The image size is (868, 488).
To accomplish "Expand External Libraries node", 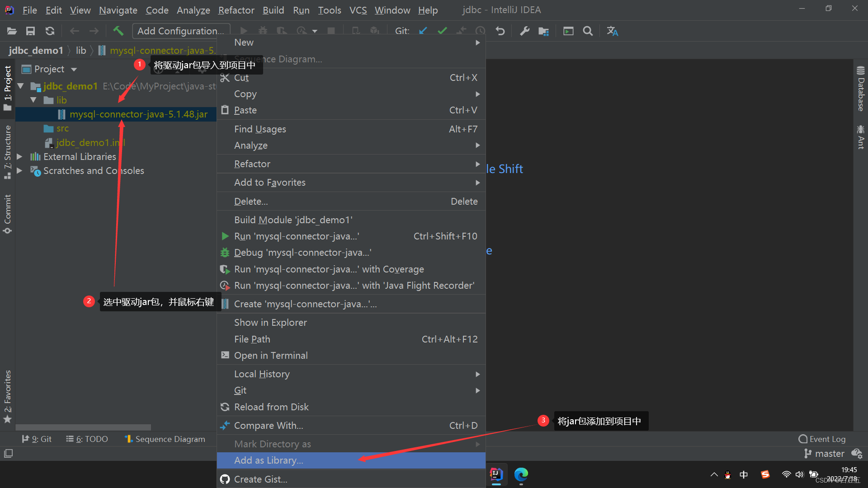I will click(x=20, y=156).
